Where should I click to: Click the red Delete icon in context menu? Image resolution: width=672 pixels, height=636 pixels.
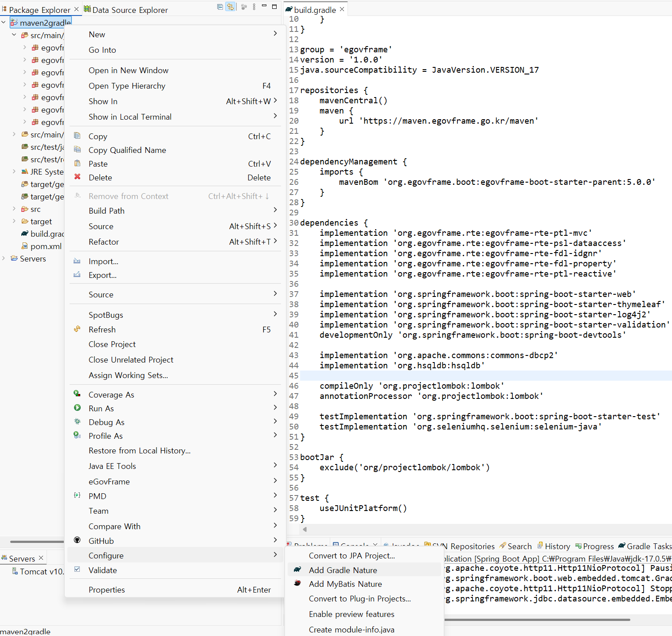[78, 177]
